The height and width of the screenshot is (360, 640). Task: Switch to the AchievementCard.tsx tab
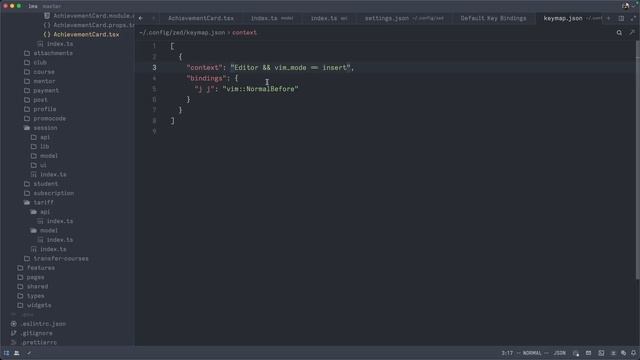click(x=201, y=18)
